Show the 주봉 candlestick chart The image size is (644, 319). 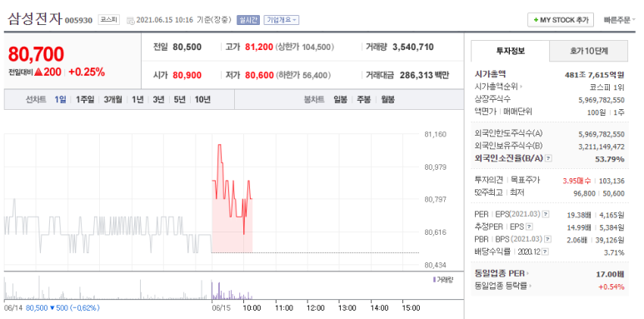point(364,100)
